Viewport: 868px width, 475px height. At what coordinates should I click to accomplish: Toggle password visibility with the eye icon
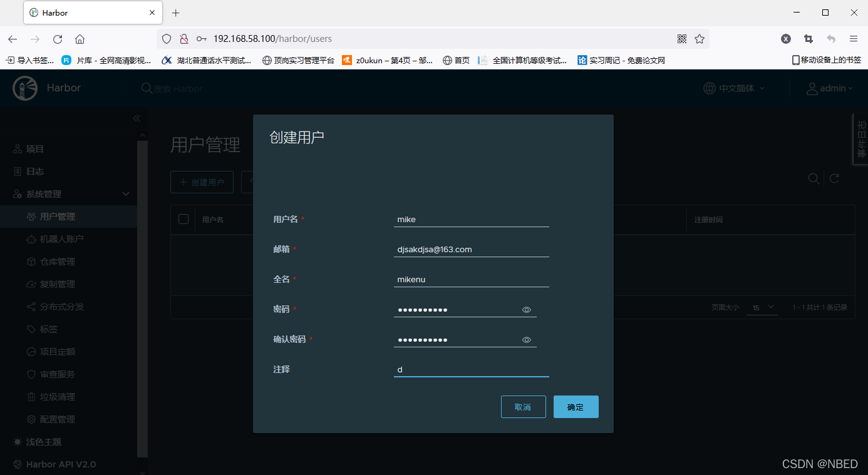pyautogui.click(x=526, y=309)
